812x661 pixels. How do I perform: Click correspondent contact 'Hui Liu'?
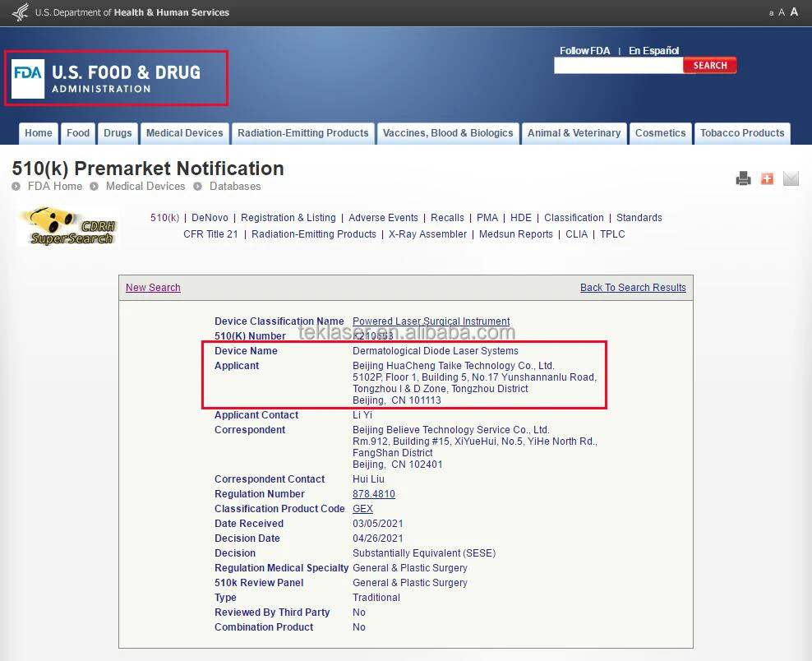[x=369, y=479]
